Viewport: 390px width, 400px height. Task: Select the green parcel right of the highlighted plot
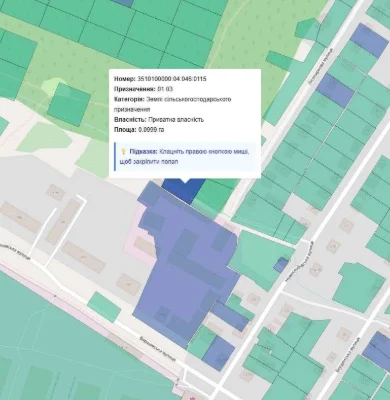click(215, 195)
